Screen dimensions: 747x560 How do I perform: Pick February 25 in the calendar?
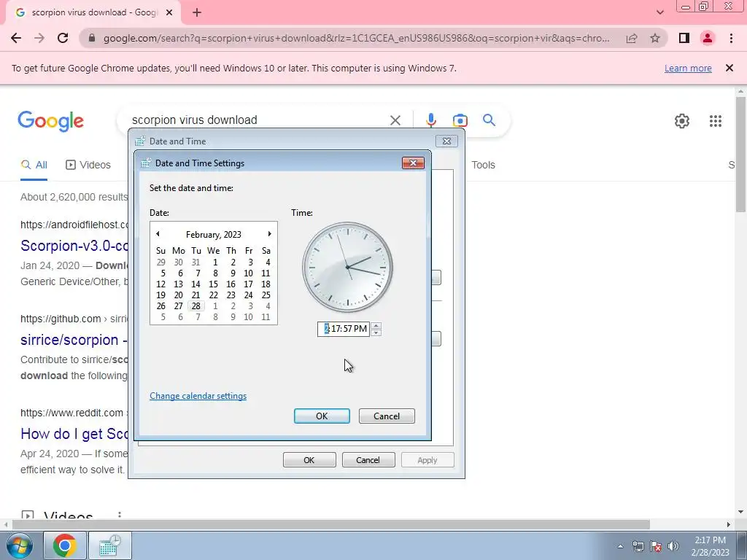coord(266,295)
